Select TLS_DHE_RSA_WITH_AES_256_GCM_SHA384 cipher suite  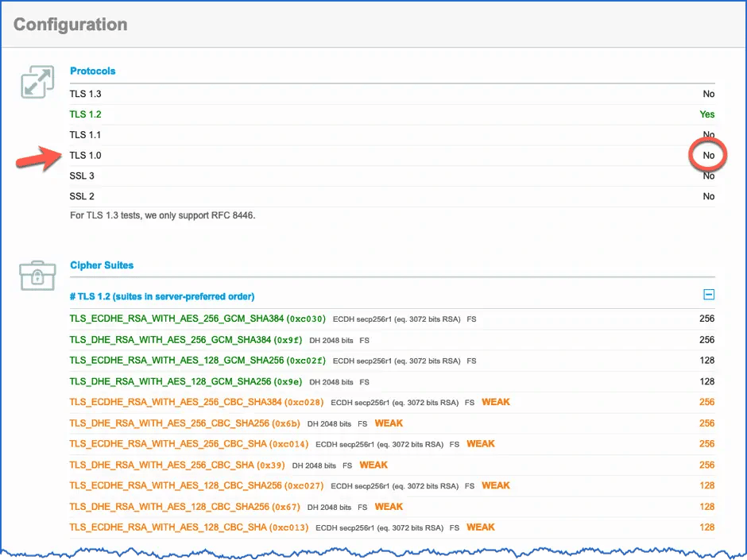(185, 340)
